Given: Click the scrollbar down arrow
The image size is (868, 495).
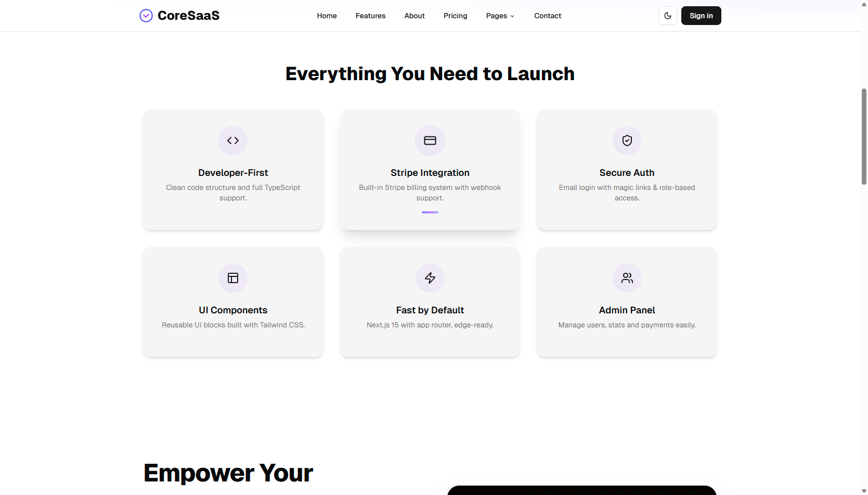Looking at the screenshot, I should [864, 491].
